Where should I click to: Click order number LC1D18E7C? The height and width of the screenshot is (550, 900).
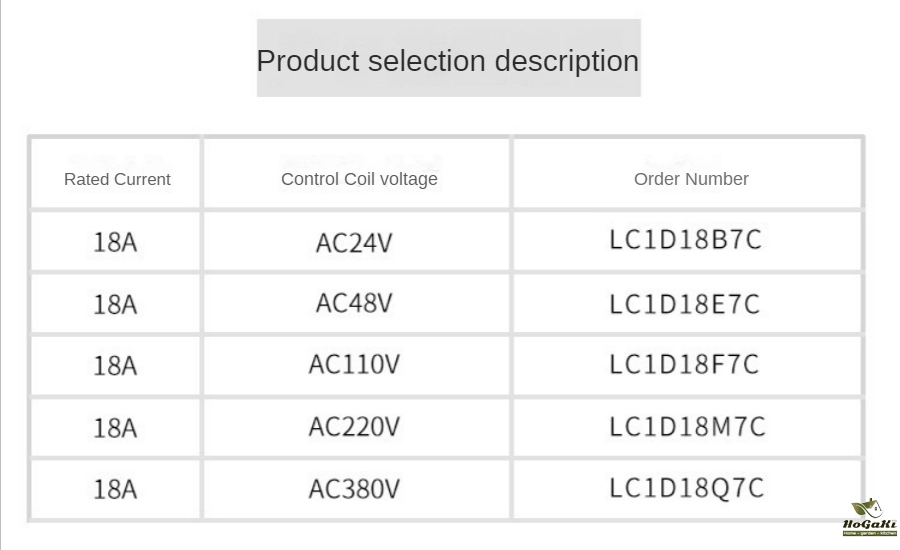coord(686,304)
